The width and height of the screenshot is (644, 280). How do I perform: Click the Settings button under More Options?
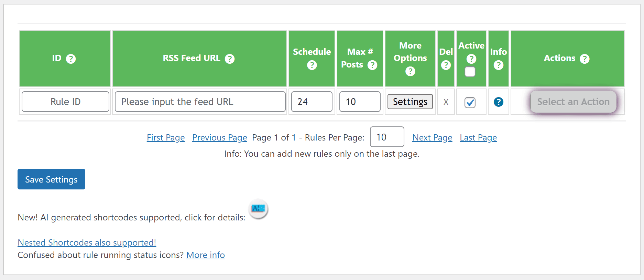[x=410, y=102]
